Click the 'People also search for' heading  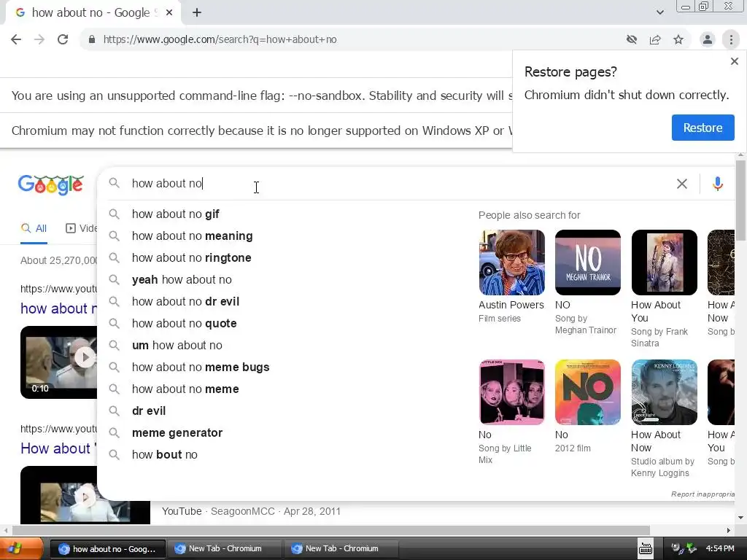(530, 215)
